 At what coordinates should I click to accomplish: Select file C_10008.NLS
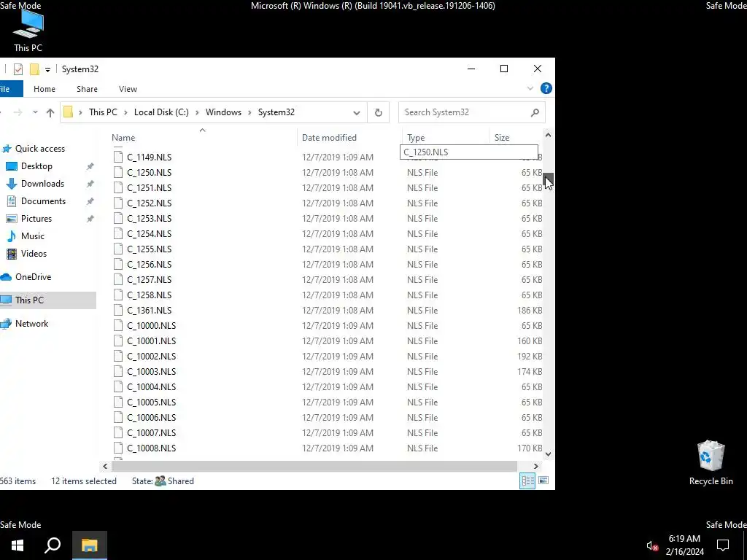point(152,448)
